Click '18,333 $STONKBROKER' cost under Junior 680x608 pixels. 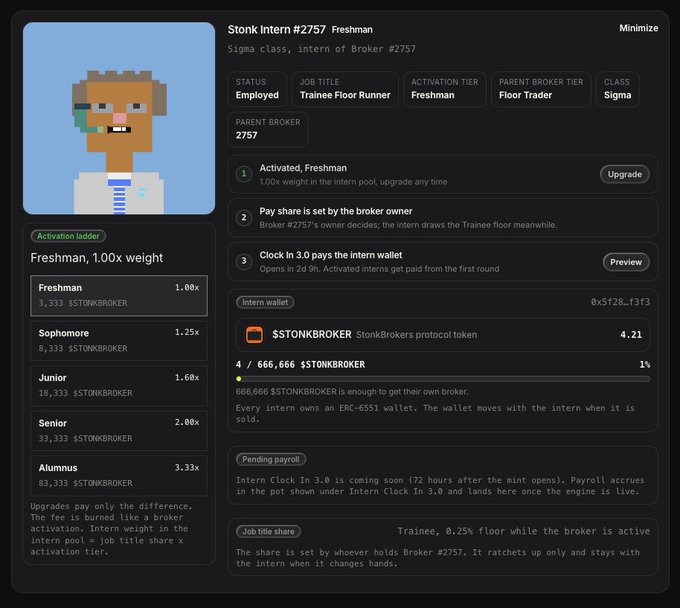85,393
